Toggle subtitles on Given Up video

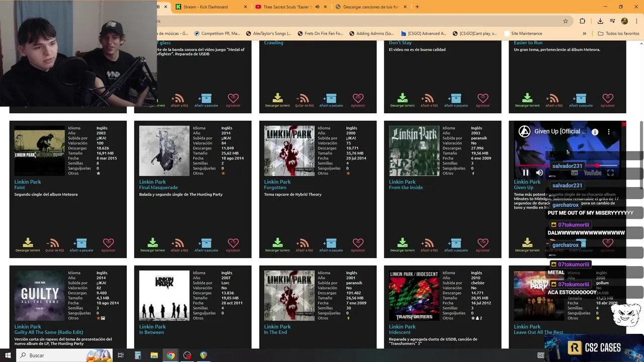[574, 172]
